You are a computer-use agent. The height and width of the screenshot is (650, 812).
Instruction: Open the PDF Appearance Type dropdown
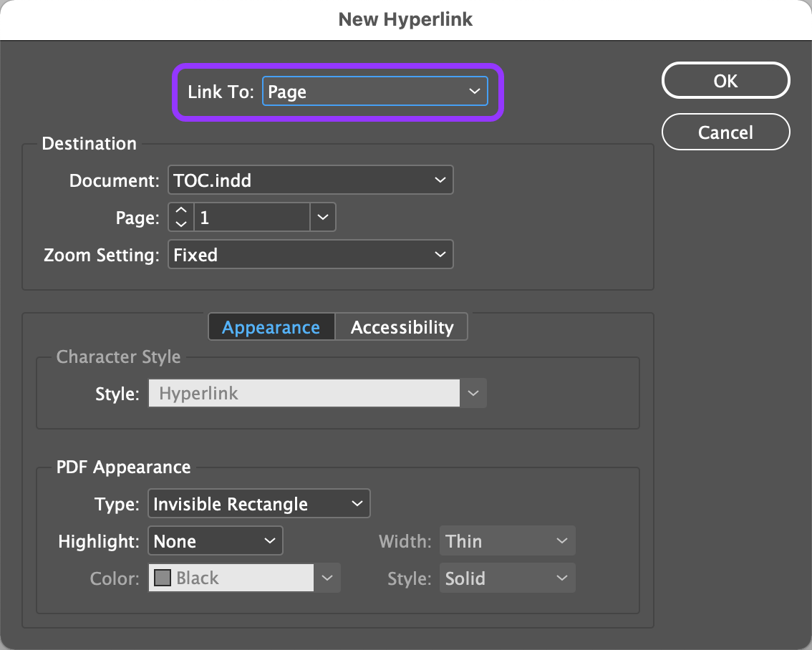[x=259, y=503]
